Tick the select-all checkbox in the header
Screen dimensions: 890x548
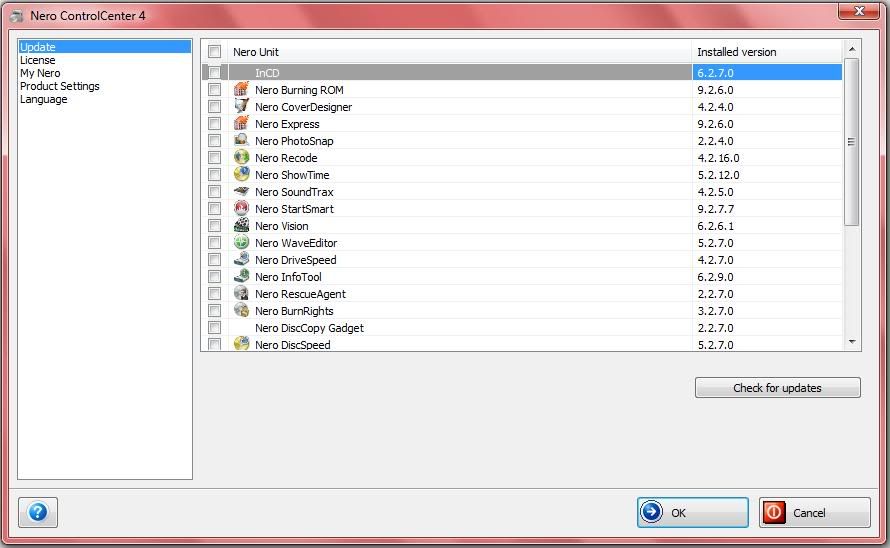(x=214, y=52)
